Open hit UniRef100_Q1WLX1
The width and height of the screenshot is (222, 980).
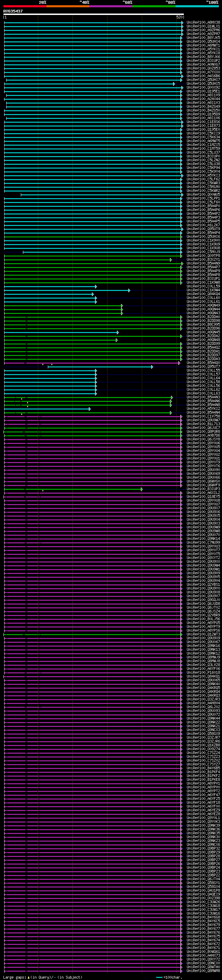tap(203, 26)
